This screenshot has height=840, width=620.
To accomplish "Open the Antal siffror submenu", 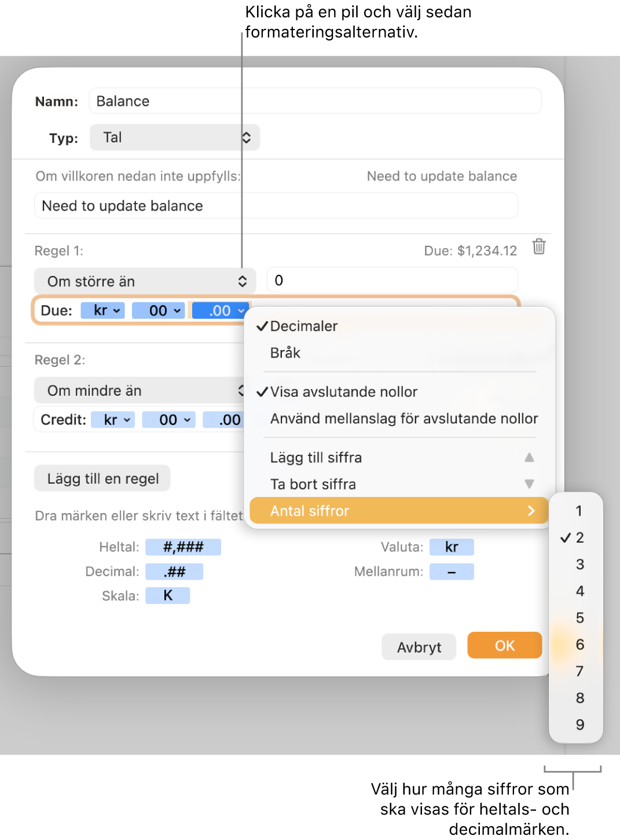I will (x=399, y=511).
